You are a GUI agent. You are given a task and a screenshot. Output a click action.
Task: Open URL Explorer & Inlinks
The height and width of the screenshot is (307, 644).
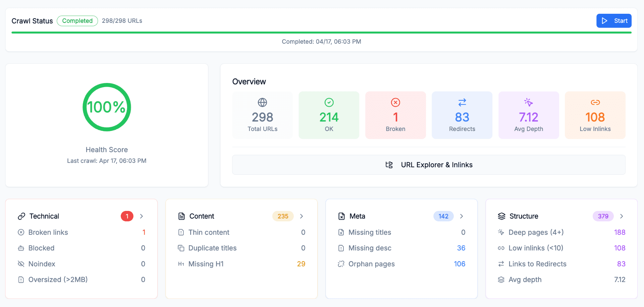pyautogui.click(x=429, y=165)
